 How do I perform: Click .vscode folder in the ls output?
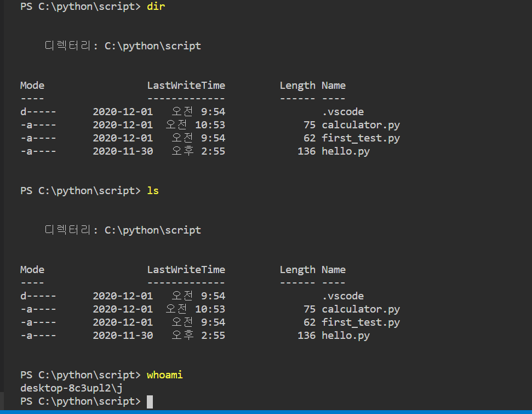pos(342,296)
